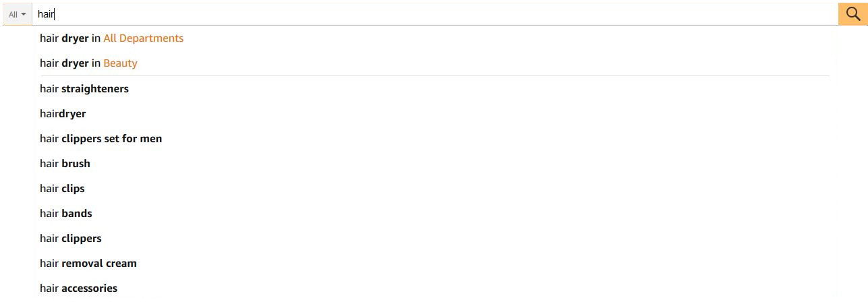Click the magnifying glass search icon
The width and height of the screenshot is (868, 304).
[852, 14]
